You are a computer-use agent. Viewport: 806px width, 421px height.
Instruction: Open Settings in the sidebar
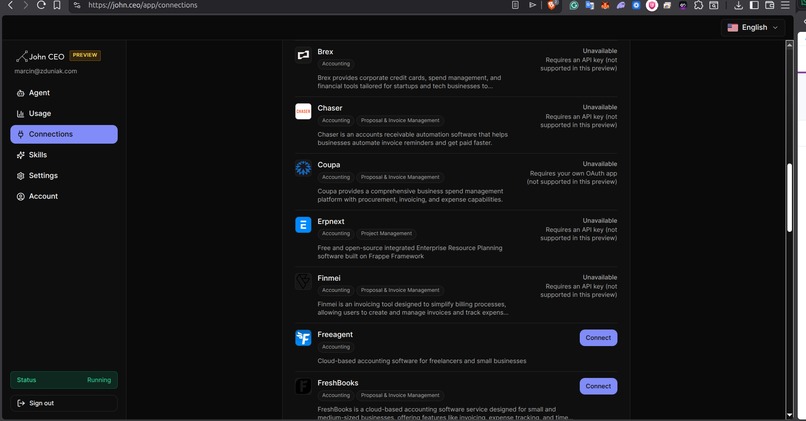click(x=64, y=176)
